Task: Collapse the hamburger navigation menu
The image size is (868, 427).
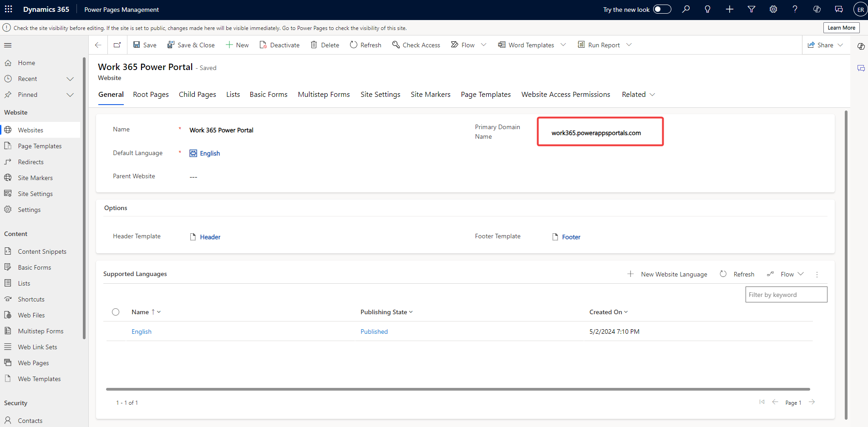Action: pos(8,45)
